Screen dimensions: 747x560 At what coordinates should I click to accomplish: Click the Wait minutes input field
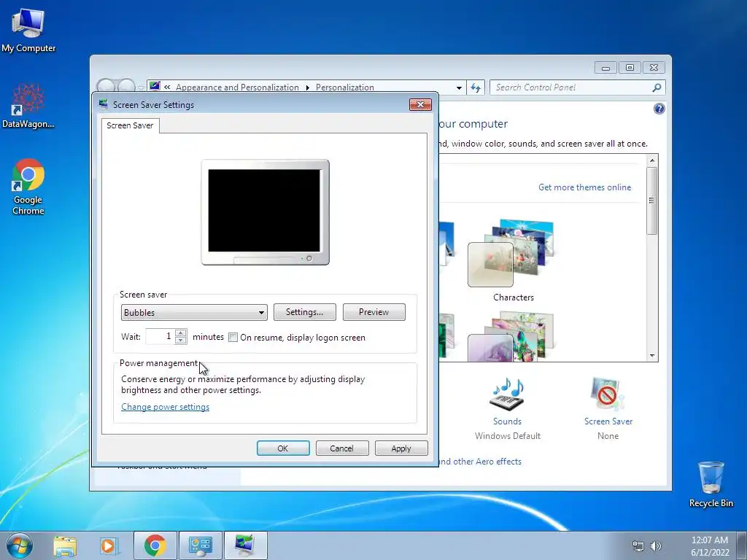point(160,337)
